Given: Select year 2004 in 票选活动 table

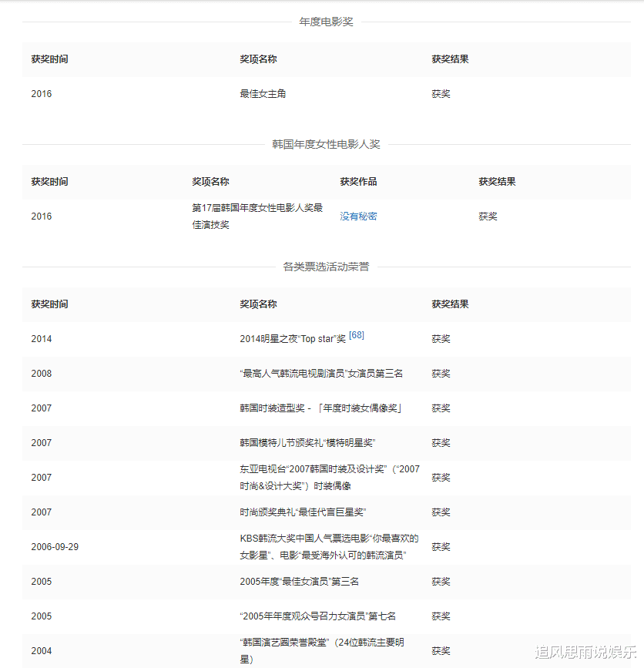Looking at the screenshot, I should tap(42, 651).
